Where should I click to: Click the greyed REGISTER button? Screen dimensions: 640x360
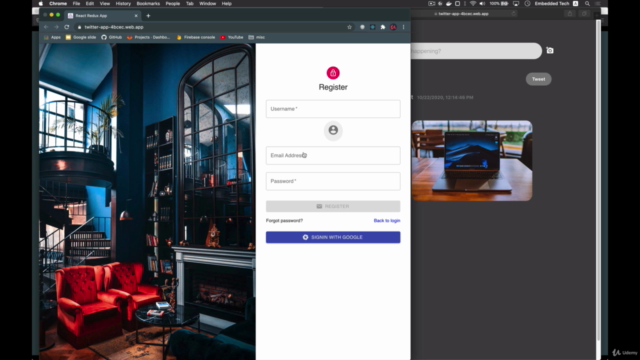pyautogui.click(x=333, y=206)
